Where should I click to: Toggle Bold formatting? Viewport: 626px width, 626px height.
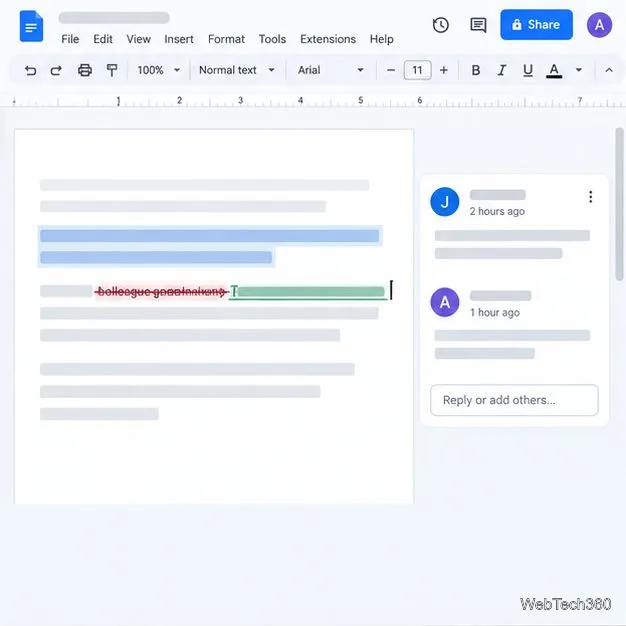click(x=475, y=70)
